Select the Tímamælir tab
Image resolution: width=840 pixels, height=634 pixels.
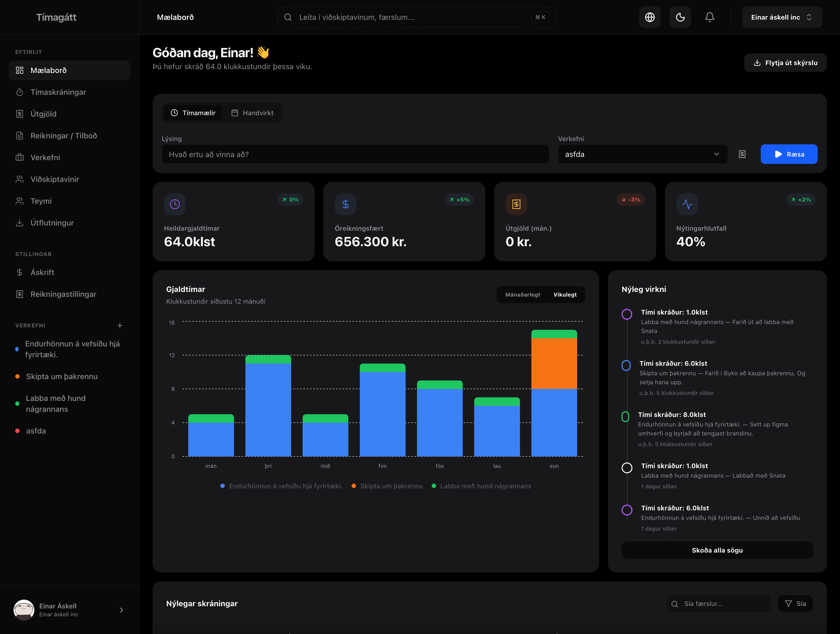coord(193,112)
